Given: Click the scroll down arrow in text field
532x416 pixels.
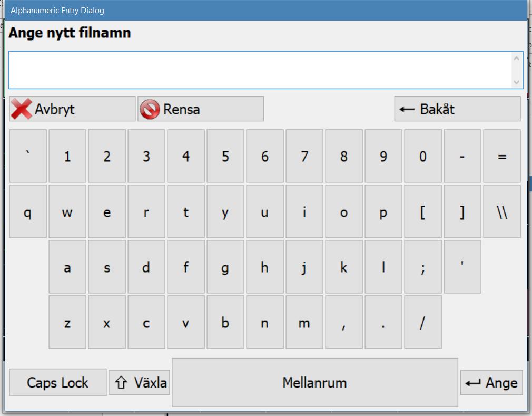Looking at the screenshot, I should (516, 82).
